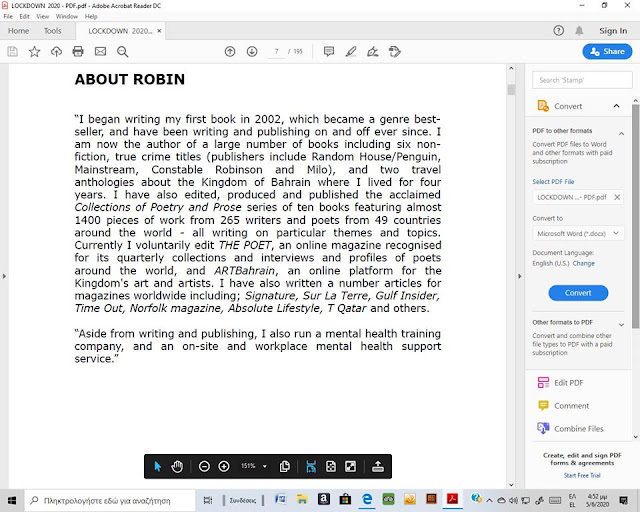The width and height of the screenshot is (640, 512).
Task: Go to next page arrow icon
Action: pyautogui.click(x=252, y=51)
